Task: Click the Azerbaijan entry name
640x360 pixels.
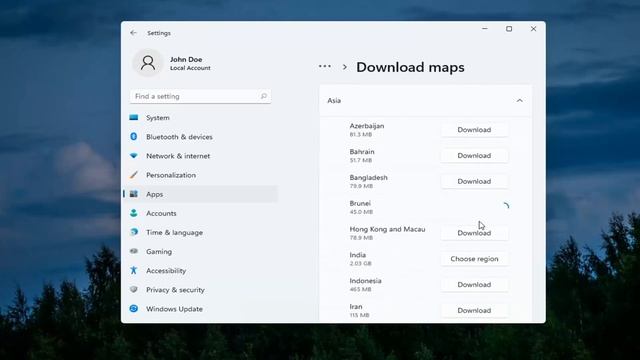Action: pyautogui.click(x=367, y=126)
